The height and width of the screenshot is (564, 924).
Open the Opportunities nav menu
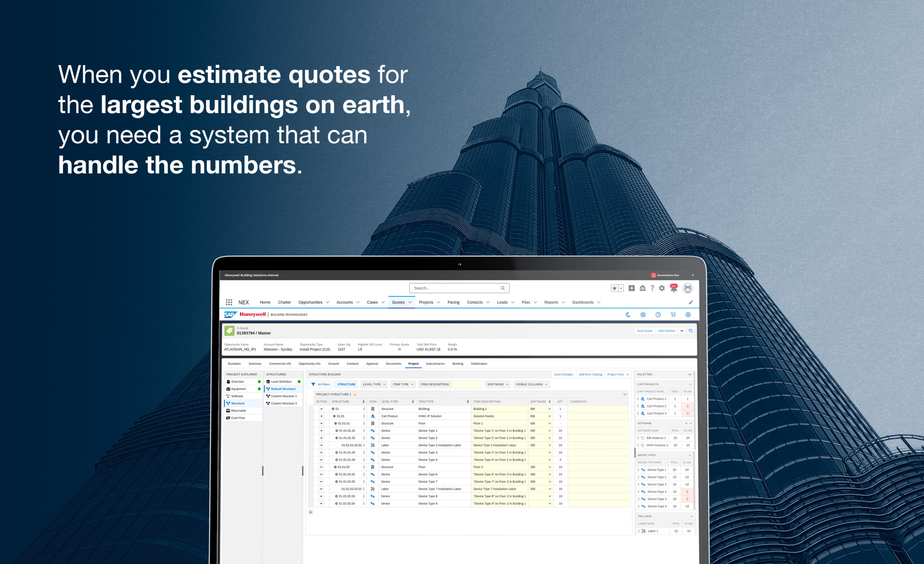coord(314,302)
